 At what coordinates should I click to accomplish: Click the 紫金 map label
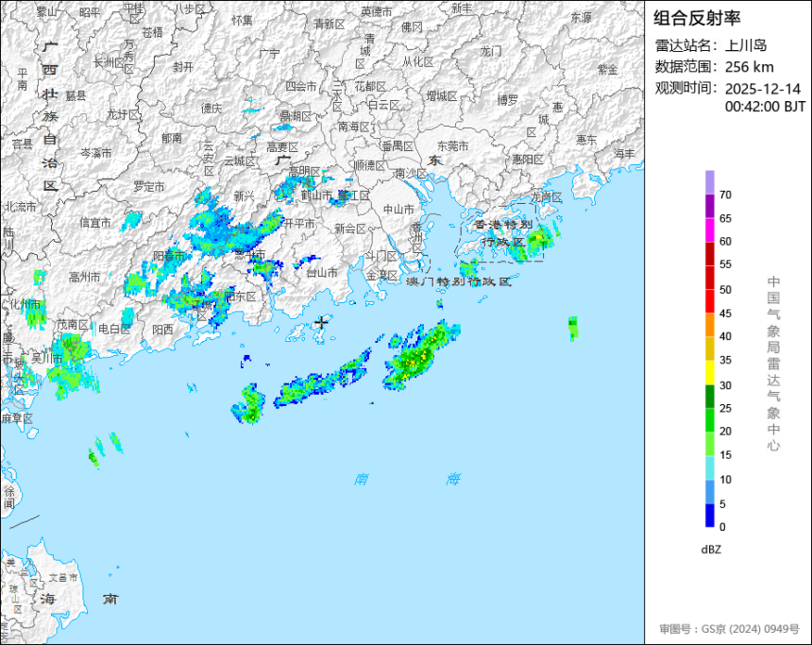click(608, 69)
